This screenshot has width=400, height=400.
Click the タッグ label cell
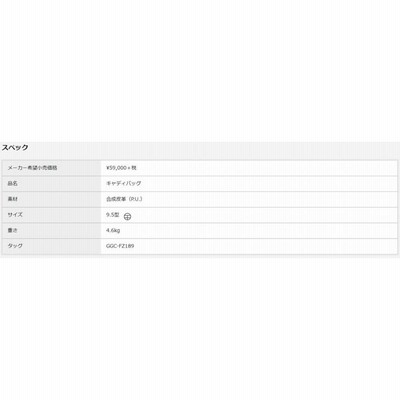[x=52, y=246]
